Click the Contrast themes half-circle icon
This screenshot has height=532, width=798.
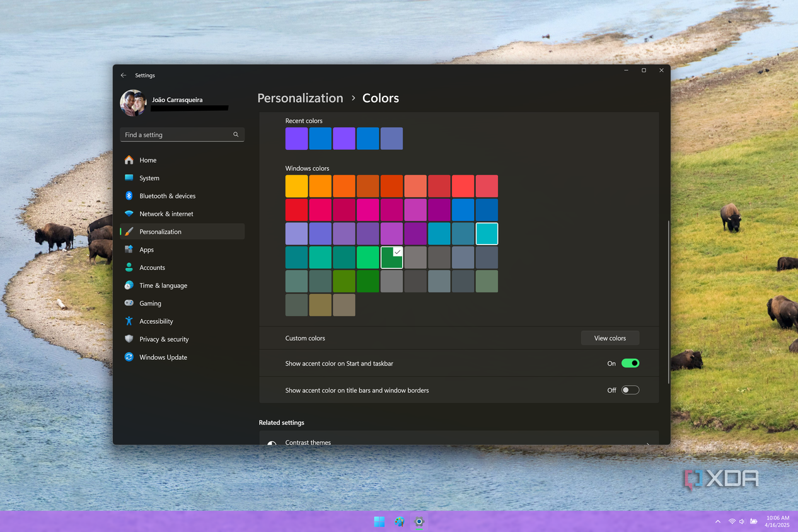pyautogui.click(x=272, y=443)
